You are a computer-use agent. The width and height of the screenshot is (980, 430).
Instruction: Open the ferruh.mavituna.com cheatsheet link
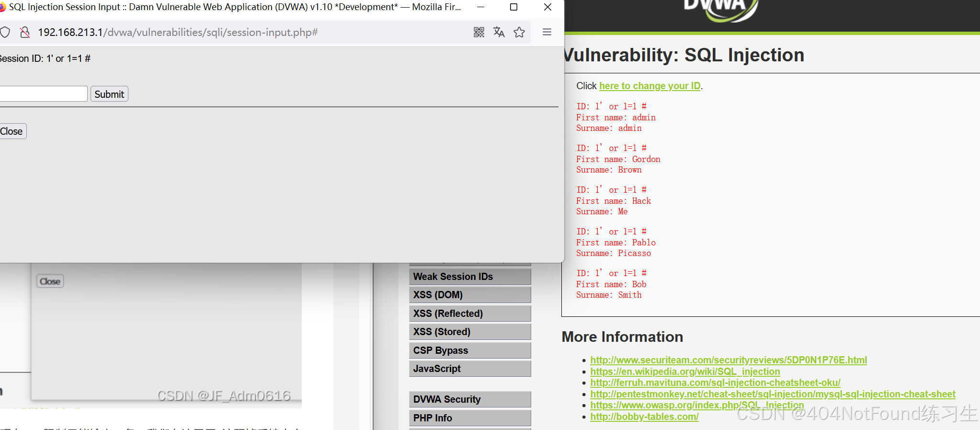tap(715, 383)
